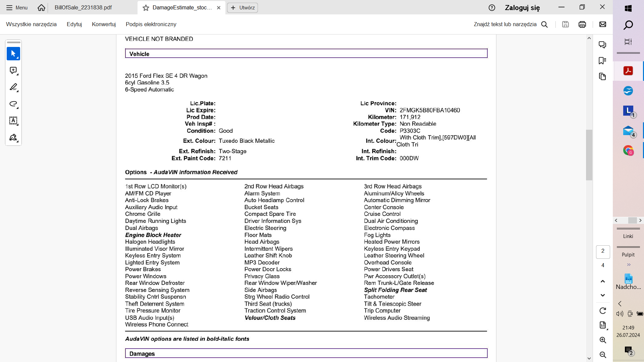
Task: Click the Linki taskbar toolbar label
Action: [x=628, y=236]
